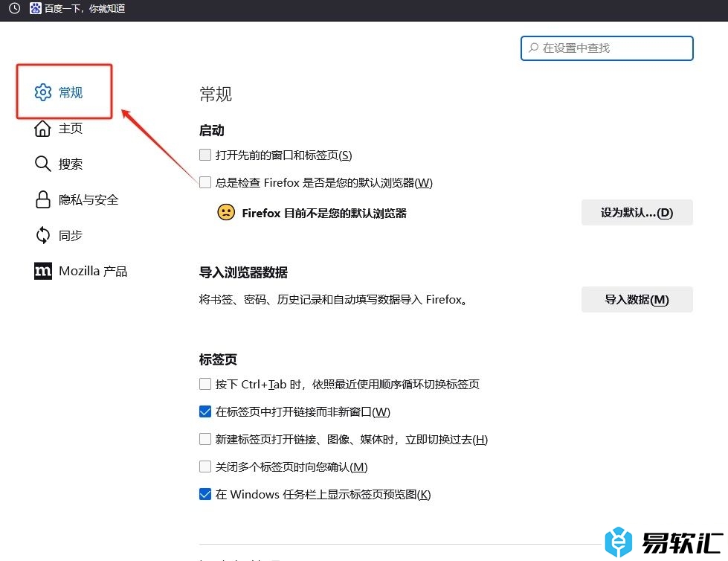Enable Ctrl+Tab 依照最近使用顺序 checkbox
728x561 pixels.
(205, 384)
